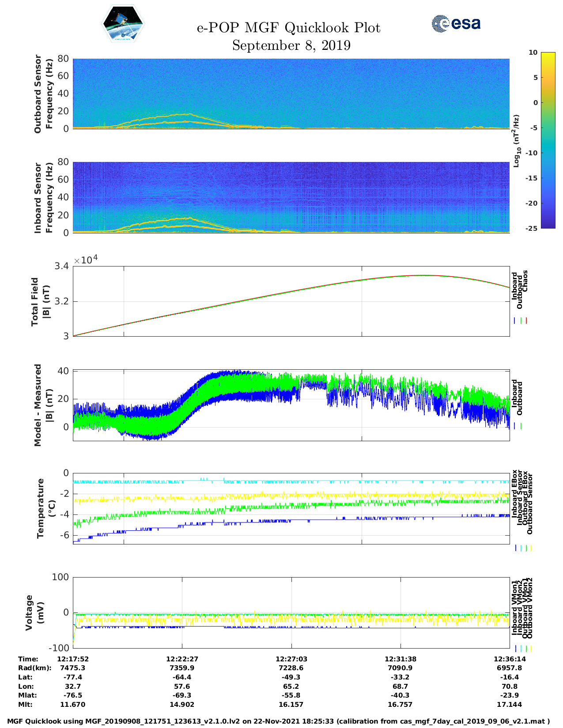
Task: Click the Outboard Sensor spectrogram panel
Action: coord(291,93)
